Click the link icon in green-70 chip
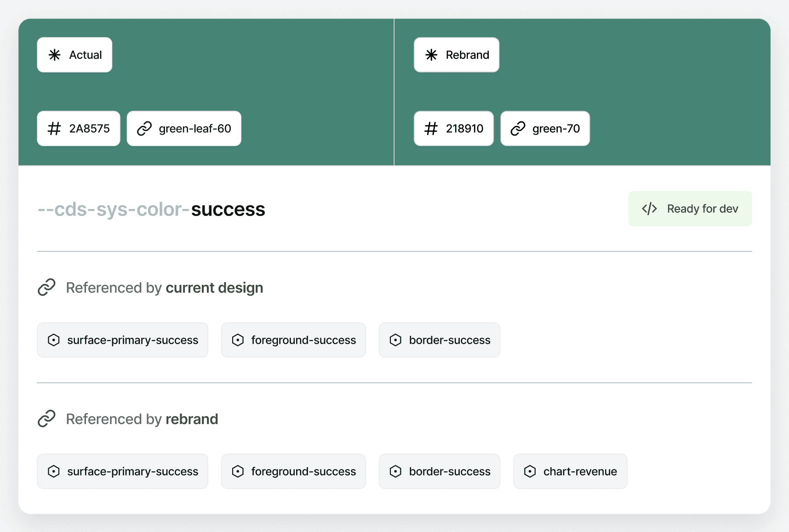 tap(518, 129)
